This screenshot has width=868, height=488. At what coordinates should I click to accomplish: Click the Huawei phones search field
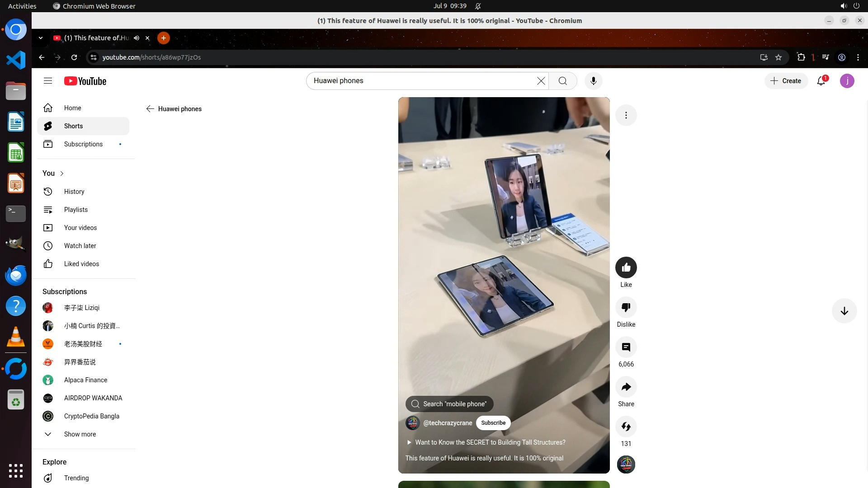pyautogui.click(x=420, y=81)
